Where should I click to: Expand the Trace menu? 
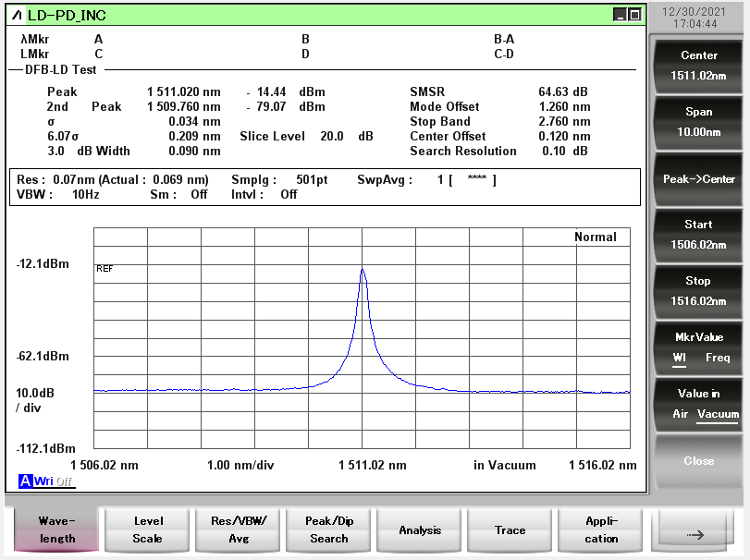510,530
